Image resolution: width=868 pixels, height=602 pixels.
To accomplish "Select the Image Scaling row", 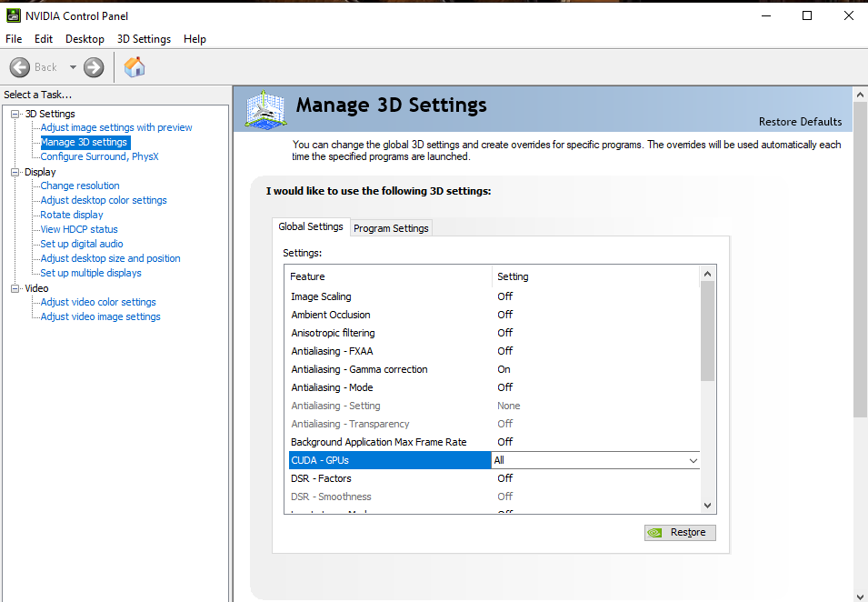I will [494, 296].
